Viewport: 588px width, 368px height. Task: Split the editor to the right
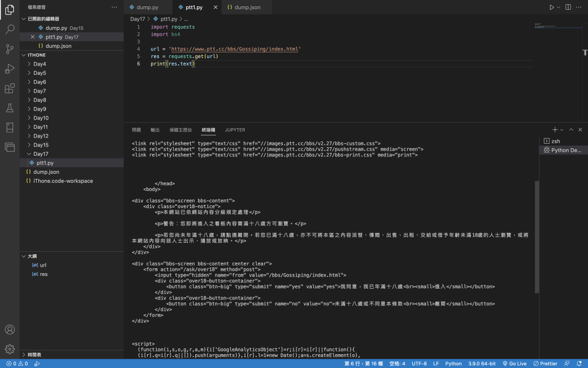click(568, 7)
